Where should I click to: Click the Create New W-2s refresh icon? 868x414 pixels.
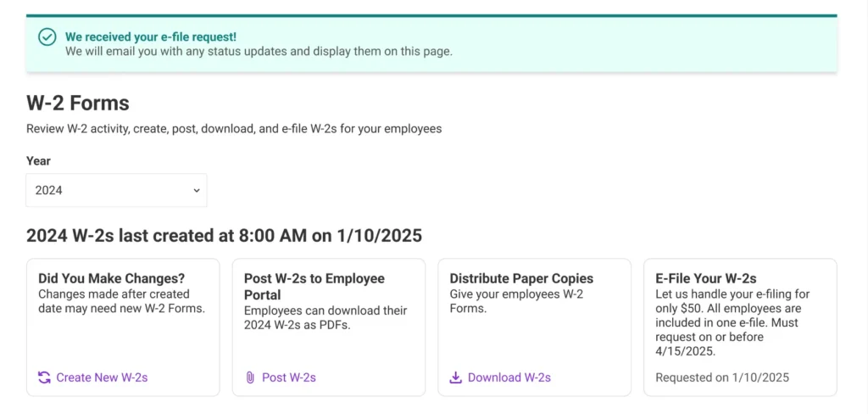click(x=44, y=378)
